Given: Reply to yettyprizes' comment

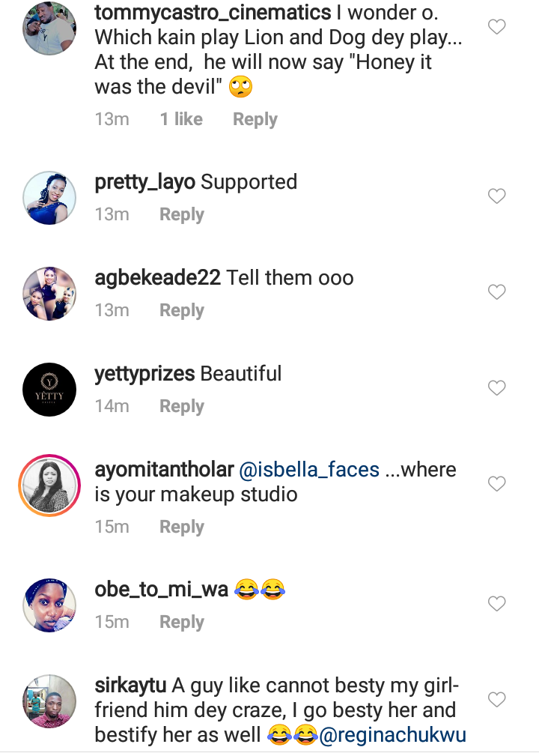Looking at the screenshot, I should coord(182,406).
